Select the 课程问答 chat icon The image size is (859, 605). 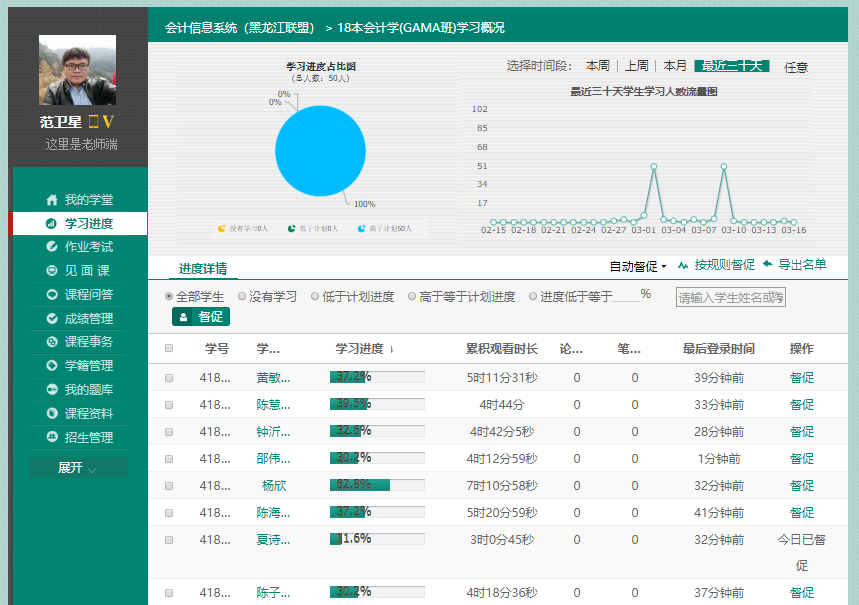click(x=52, y=295)
